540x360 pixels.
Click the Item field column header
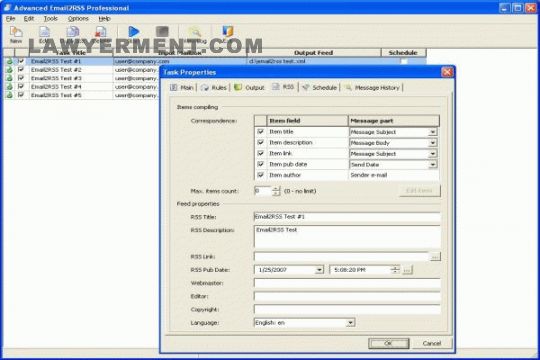click(307, 121)
